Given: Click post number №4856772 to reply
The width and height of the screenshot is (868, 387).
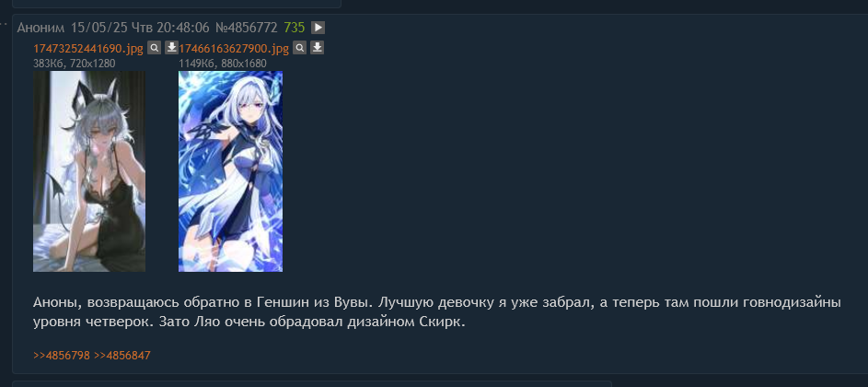Looking at the screenshot, I should click(x=247, y=27).
